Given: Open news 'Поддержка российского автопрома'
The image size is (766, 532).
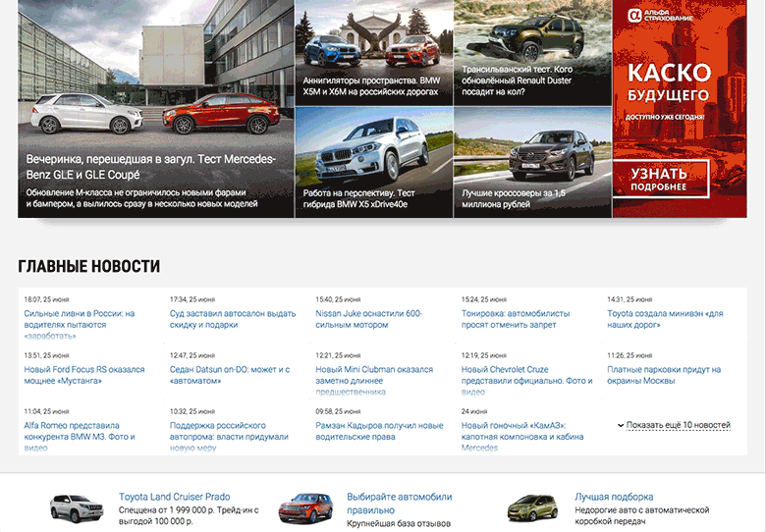Looking at the screenshot, I should [229, 437].
